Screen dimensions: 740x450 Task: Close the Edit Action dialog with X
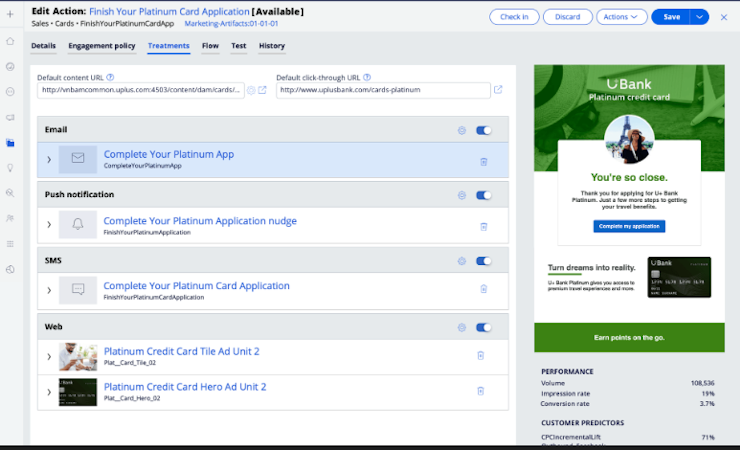click(723, 17)
